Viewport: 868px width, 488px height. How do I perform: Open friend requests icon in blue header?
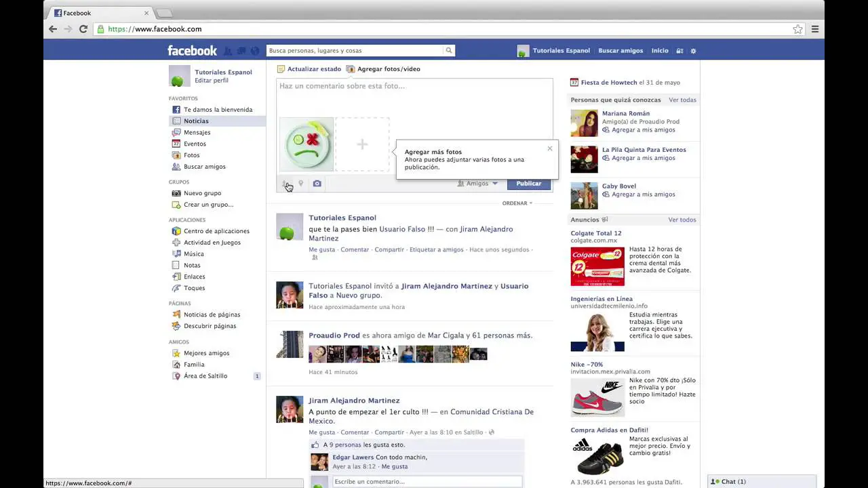click(228, 51)
